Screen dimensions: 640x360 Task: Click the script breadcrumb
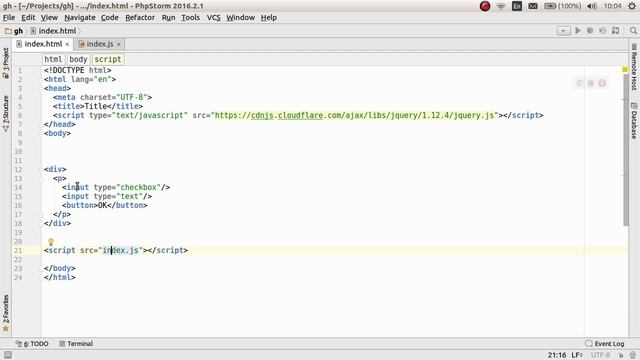(x=107, y=59)
